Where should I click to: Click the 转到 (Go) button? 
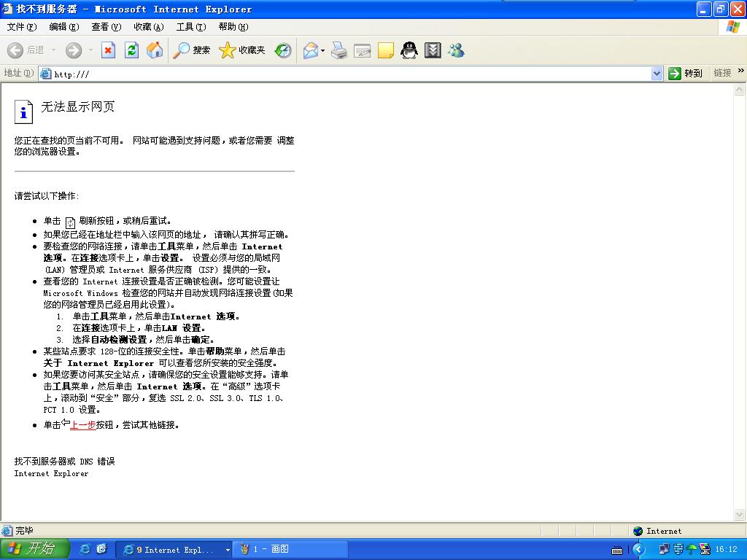(686, 74)
